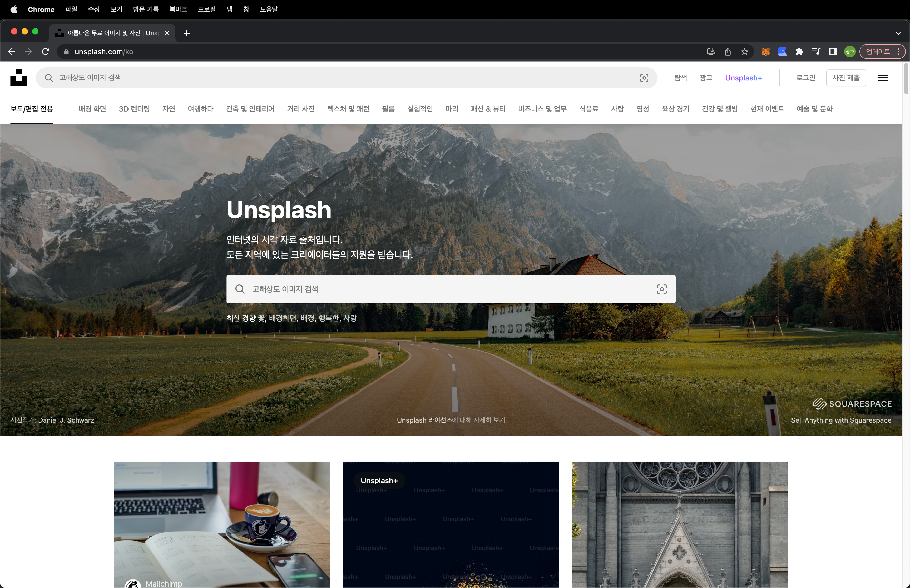This screenshot has width=910, height=588.
Task: Click the magnifier icon in the hero search box
Action: click(x=240, y=289)
